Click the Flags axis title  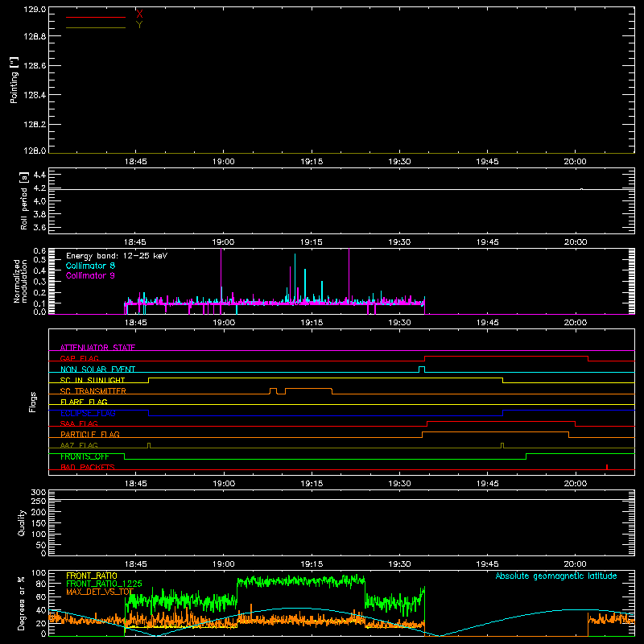(x=33, y=402)
